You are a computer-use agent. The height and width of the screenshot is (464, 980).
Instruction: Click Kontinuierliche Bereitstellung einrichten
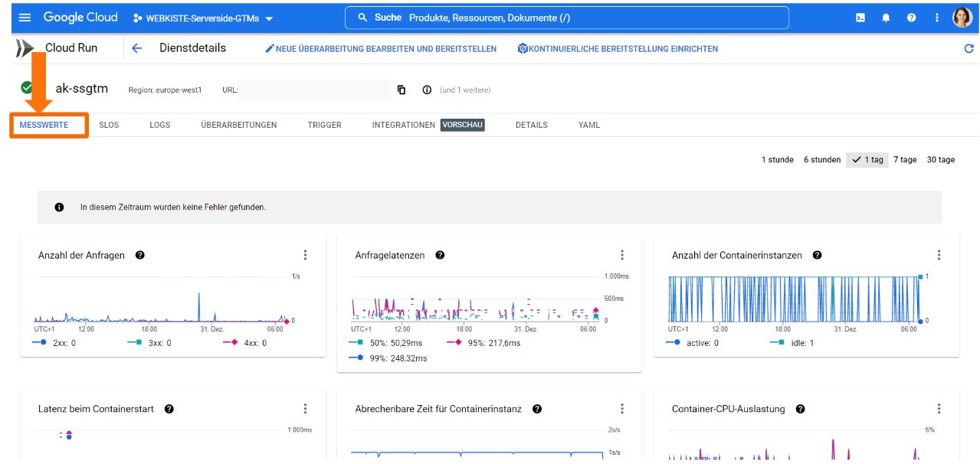[618, 48]
